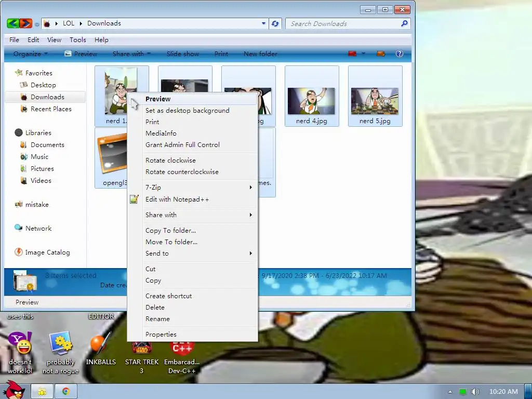The image size is (532, 399).
Task: Click the Angry Bird start button
Action: click(13, 390)
